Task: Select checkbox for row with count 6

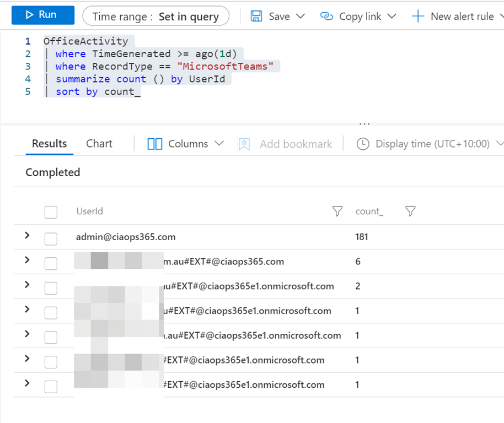Action: click(51, 263)
